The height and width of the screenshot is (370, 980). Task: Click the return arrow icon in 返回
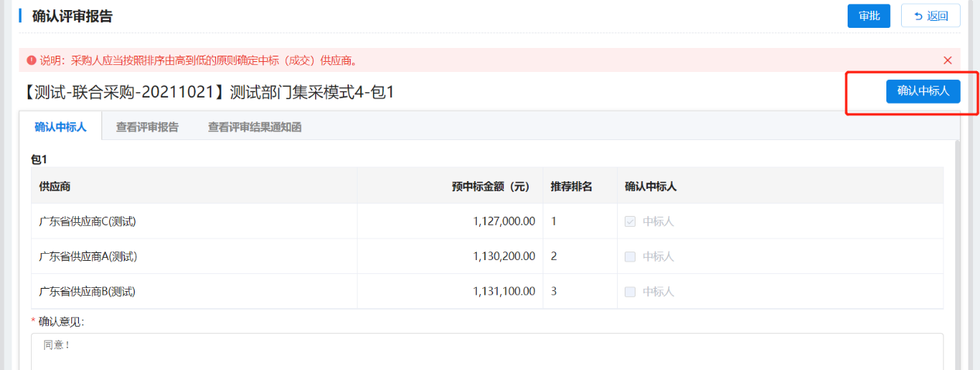918,15
